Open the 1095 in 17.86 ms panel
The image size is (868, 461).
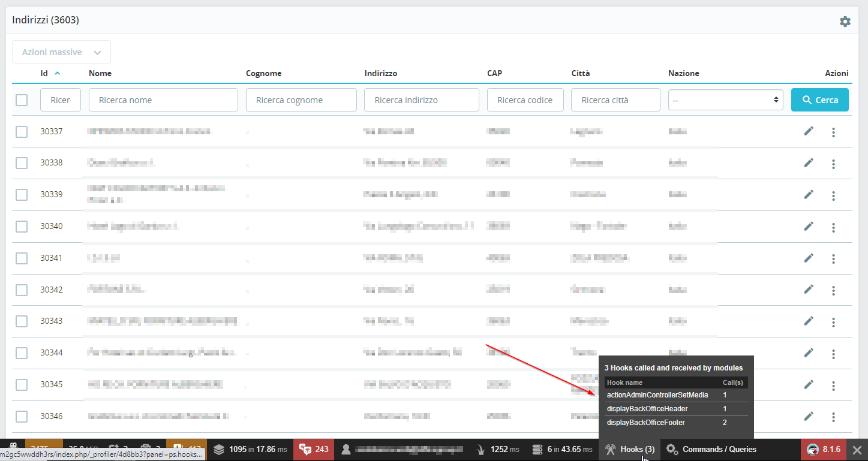tap(249, 450)
